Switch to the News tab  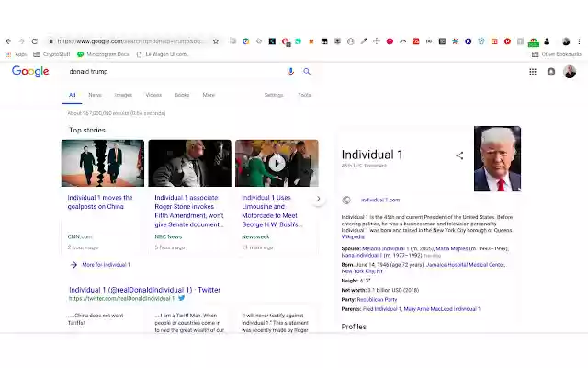pyautogui.click(x=96, y=95)
